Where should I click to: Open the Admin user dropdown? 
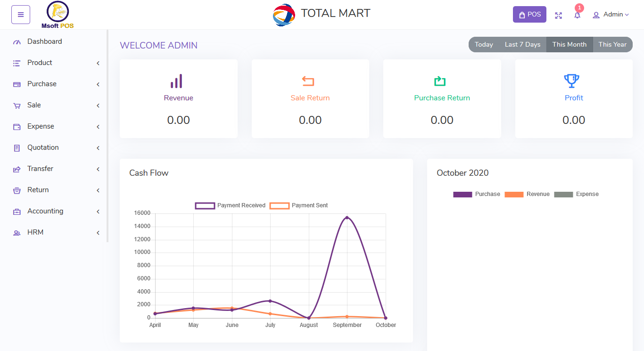pyautogui.click(x=611, y=15)
